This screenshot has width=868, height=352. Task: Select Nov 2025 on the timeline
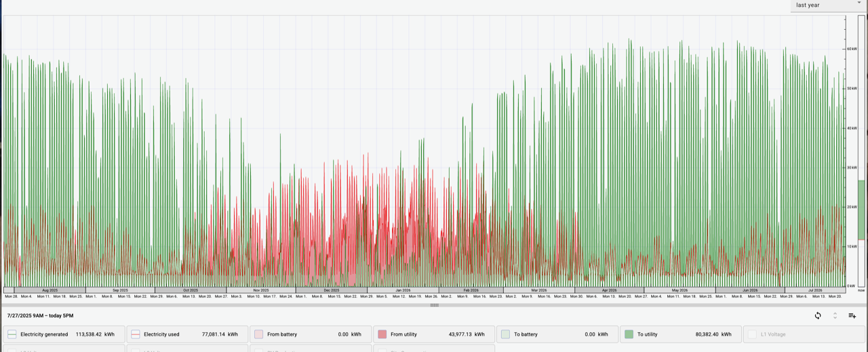[x=261, y=290]
